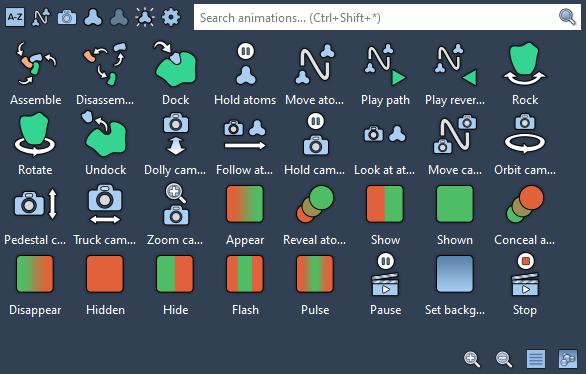Choose the Dock animation
The image size is (586, 374).
coord(175,64)
